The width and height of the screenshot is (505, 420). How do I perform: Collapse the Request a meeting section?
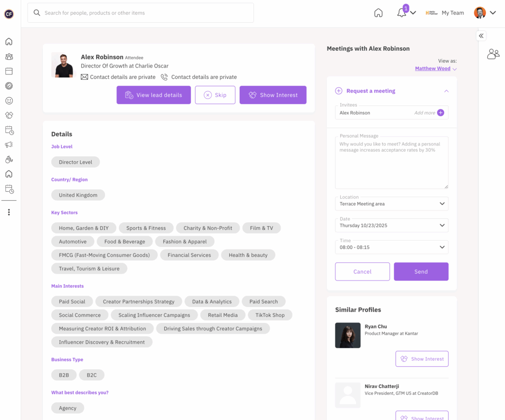coord(446,91)
